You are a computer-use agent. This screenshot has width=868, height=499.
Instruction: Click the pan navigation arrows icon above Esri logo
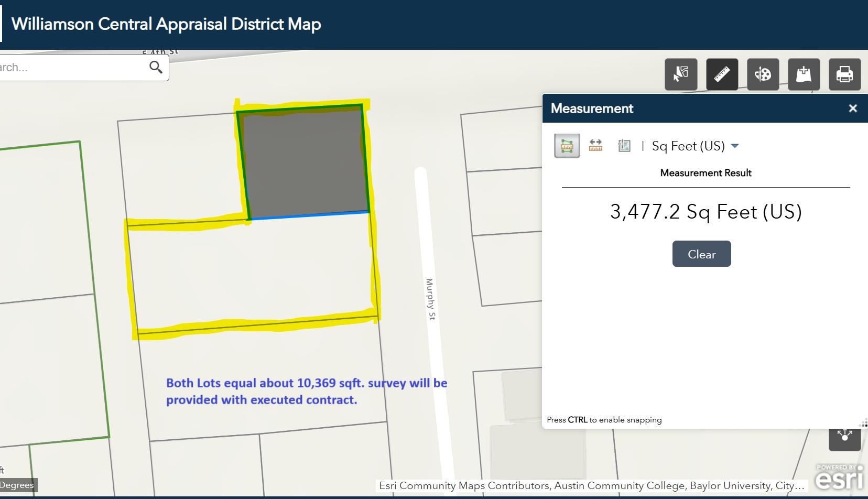[x=844, y=435]
